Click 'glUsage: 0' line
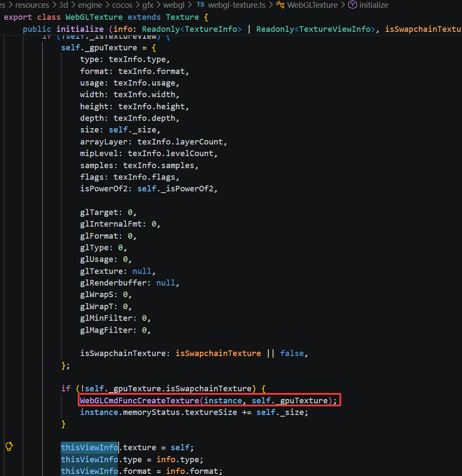 coord(106,259)
